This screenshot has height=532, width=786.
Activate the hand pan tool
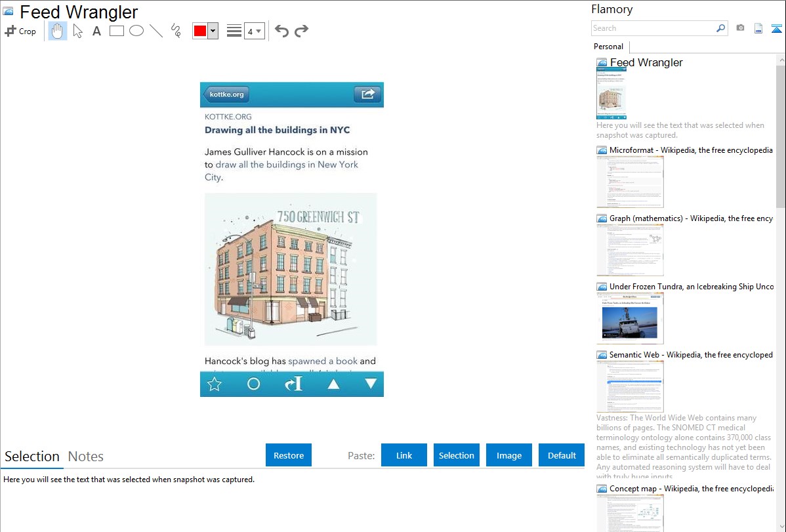click(x=58, y=31)
